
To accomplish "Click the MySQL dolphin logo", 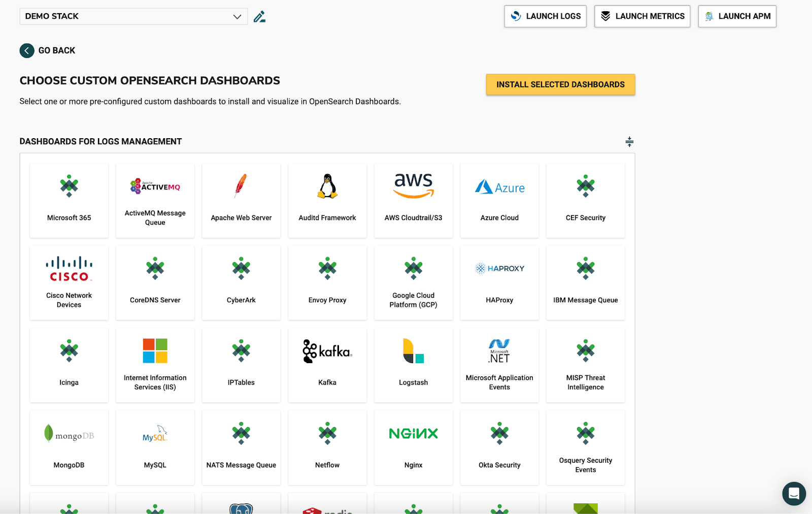I will coord(155,433).
